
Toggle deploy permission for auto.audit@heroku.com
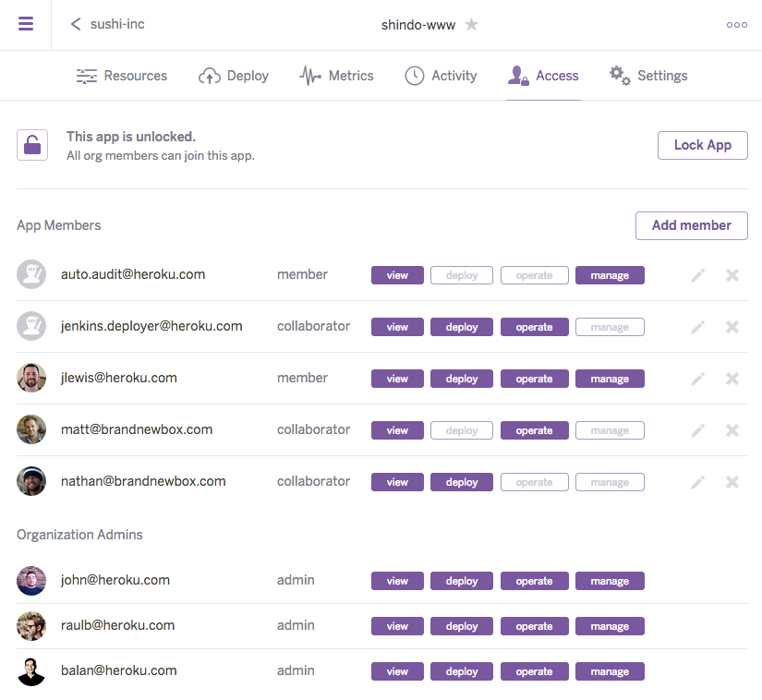[462, 275]
